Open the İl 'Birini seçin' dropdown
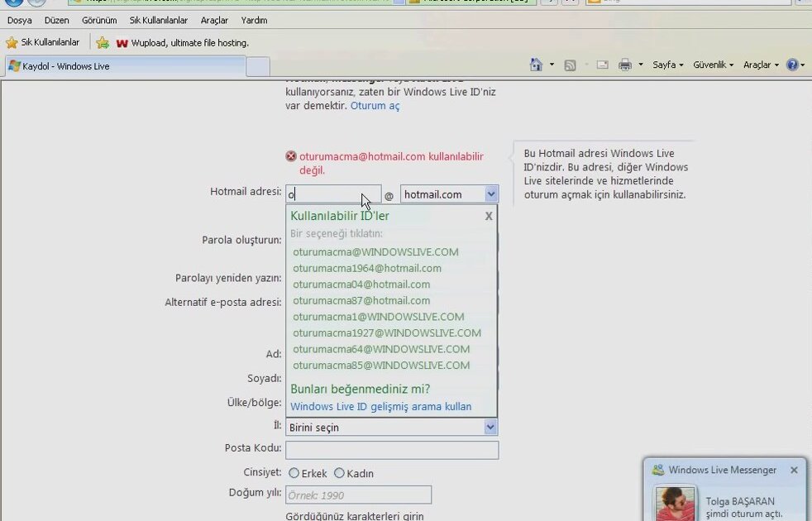Image resolution: width=812 pixels, height=521 pixels. pos(391,428)
